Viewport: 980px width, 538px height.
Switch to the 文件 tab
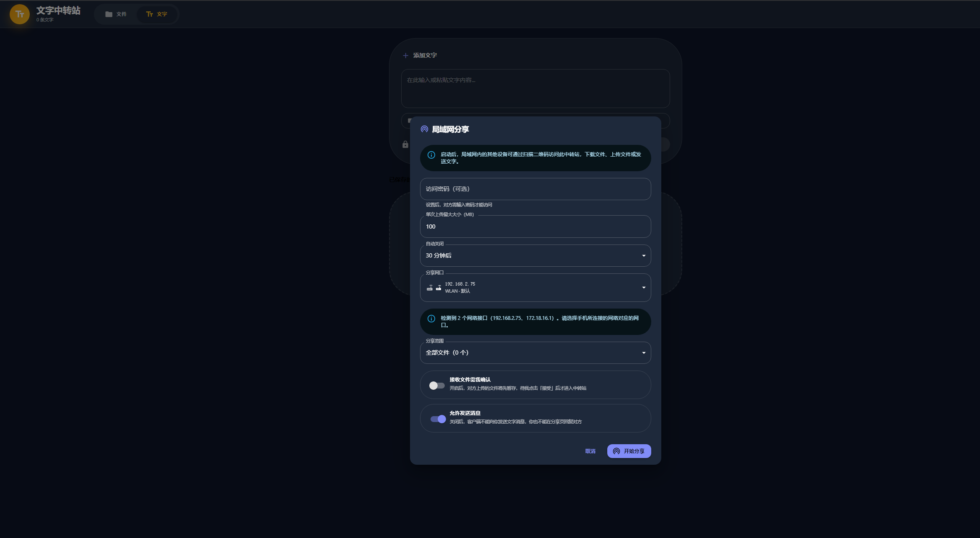[116, 14]
